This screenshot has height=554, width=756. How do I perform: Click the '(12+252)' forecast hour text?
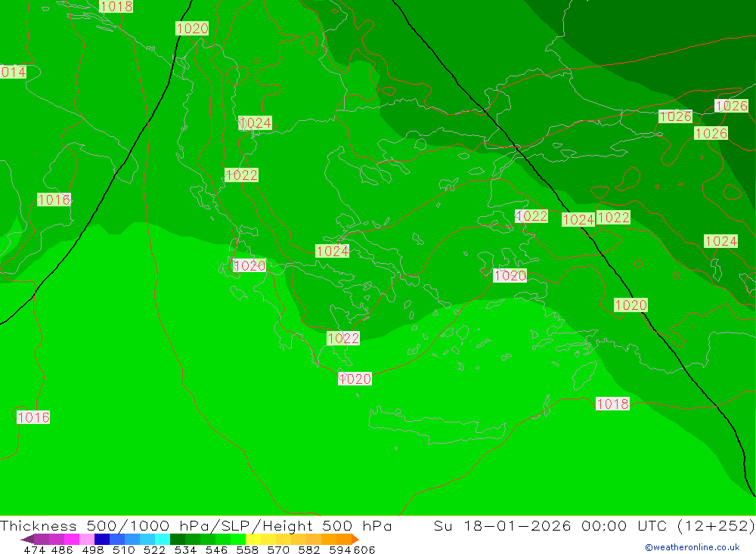(x=715, y=525)
